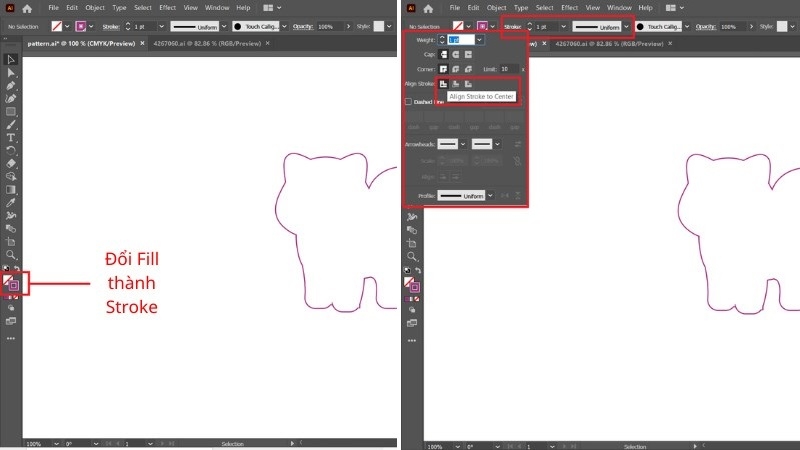Select Align Stroke to Center button
The image size is (800, 450).
click(x=443, y=84)
